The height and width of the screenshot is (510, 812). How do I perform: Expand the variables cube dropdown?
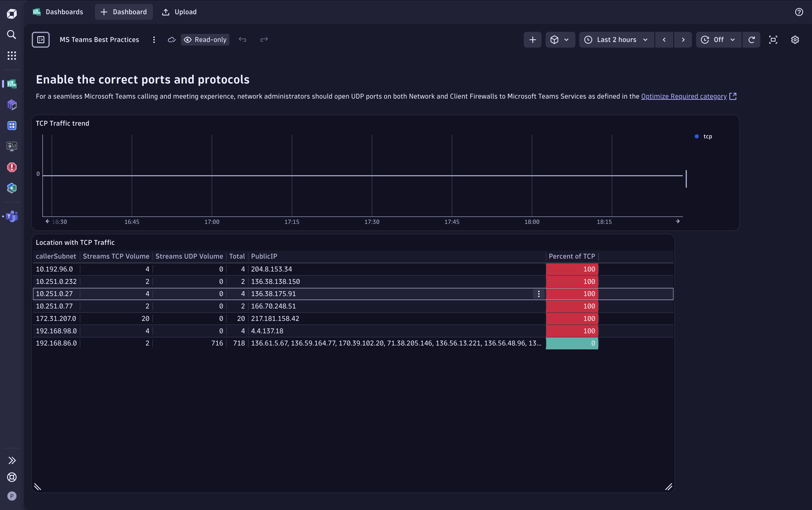(x=560, y=39)
